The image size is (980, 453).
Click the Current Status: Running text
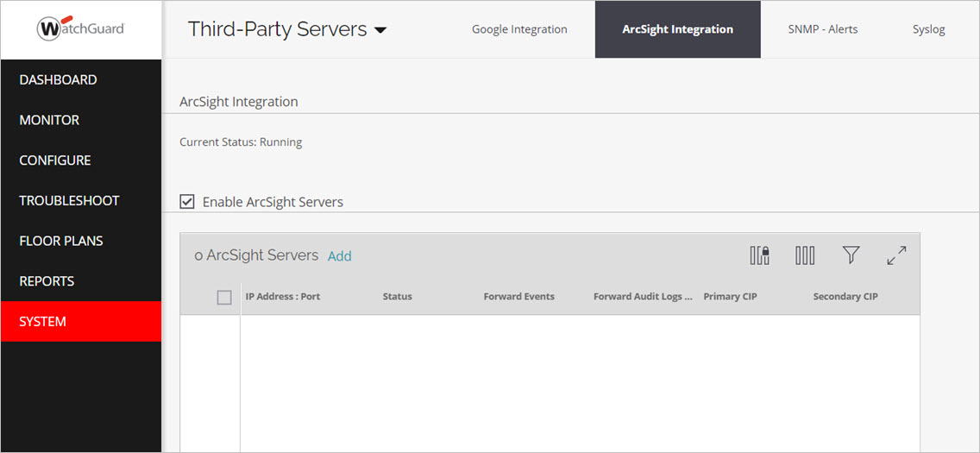tap(241, 142)
